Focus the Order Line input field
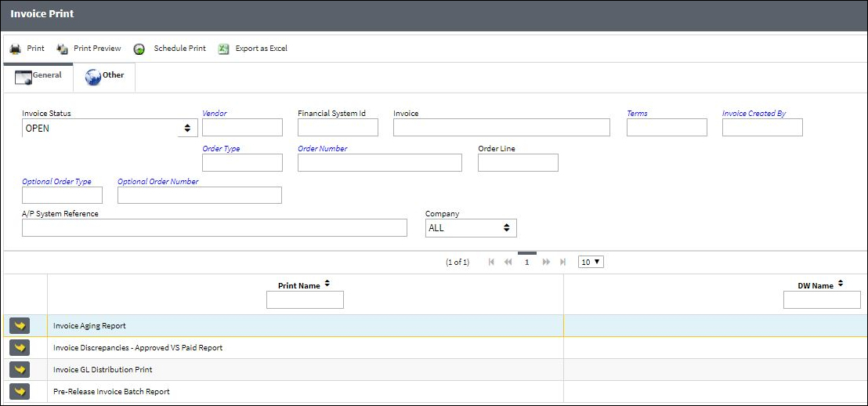Image resolution: width=868 pixels, height=406 pixels. coord(518,162)
